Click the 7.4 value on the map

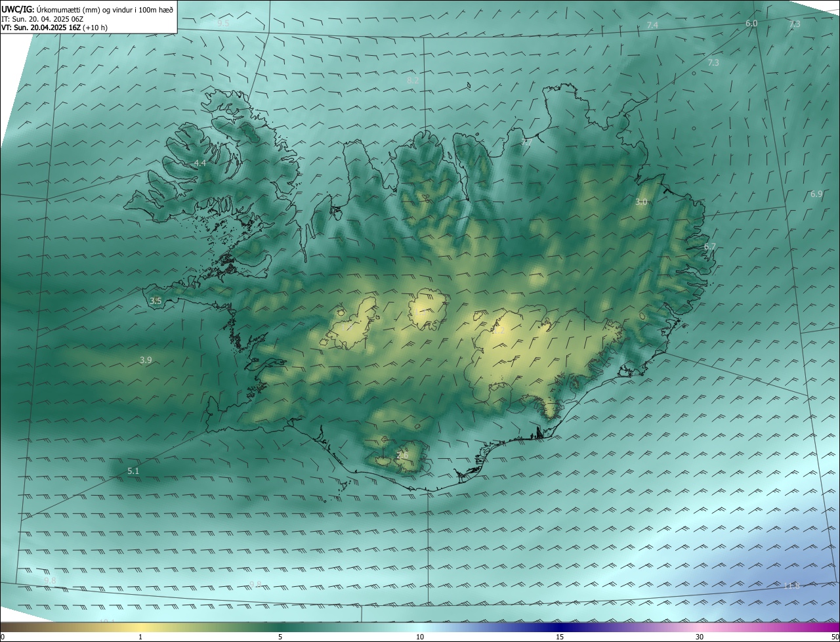click(652, 25)
